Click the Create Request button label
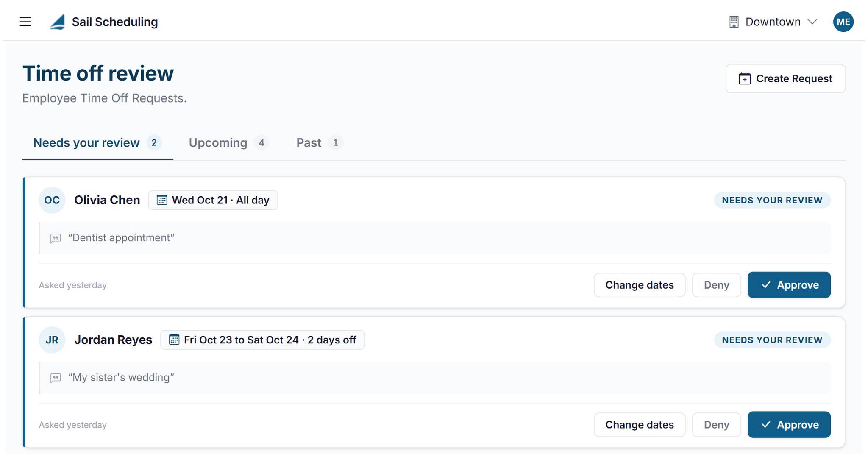 point(794,78)
